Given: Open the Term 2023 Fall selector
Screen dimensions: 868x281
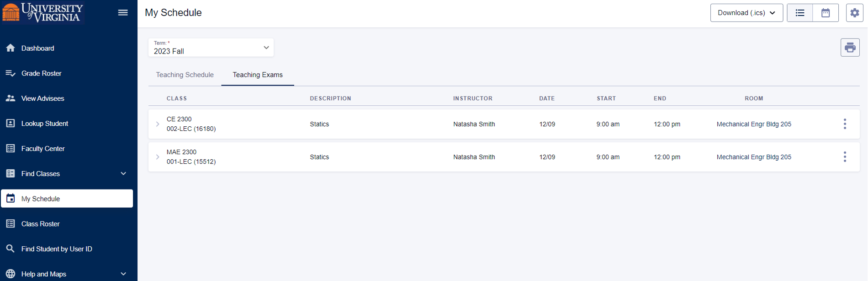Looking at the screenshot, I should coord(211,48).
